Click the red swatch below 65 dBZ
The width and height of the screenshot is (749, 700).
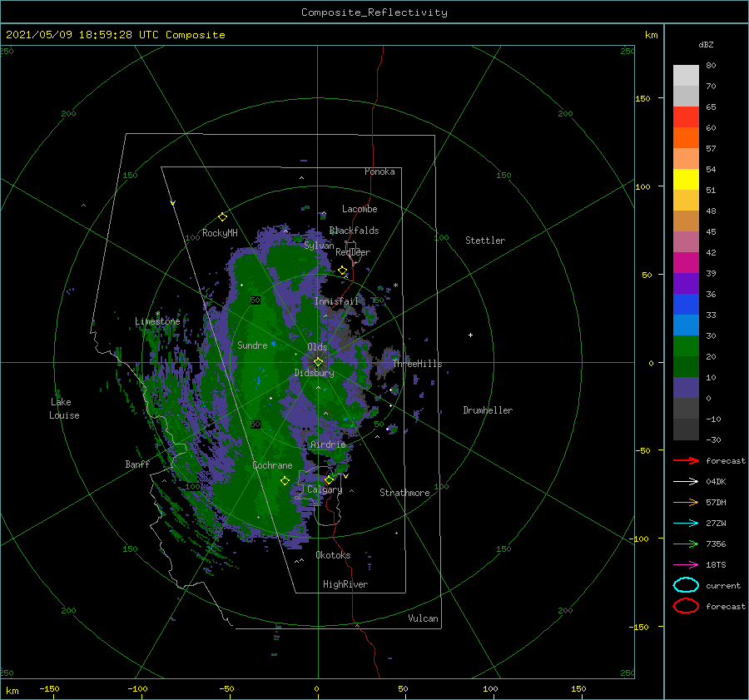coord(686,117)
